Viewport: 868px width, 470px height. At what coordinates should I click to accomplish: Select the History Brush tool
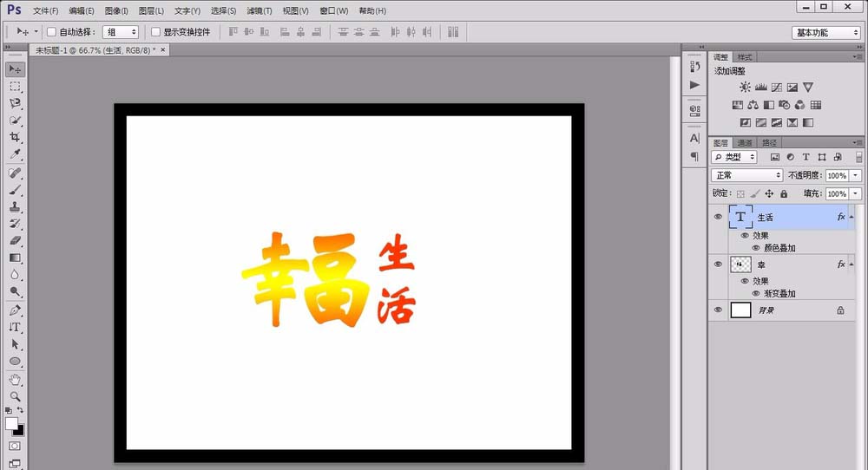[15, 224]
